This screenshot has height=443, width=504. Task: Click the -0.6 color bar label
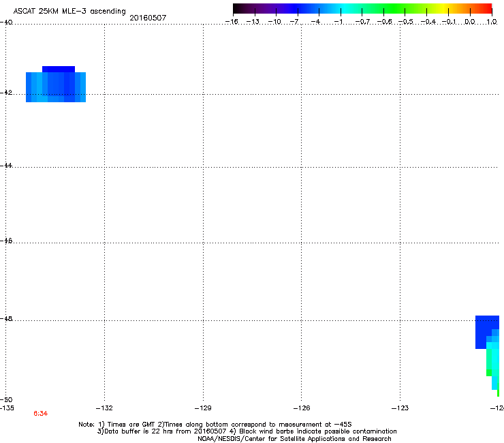tap(384, 22)
